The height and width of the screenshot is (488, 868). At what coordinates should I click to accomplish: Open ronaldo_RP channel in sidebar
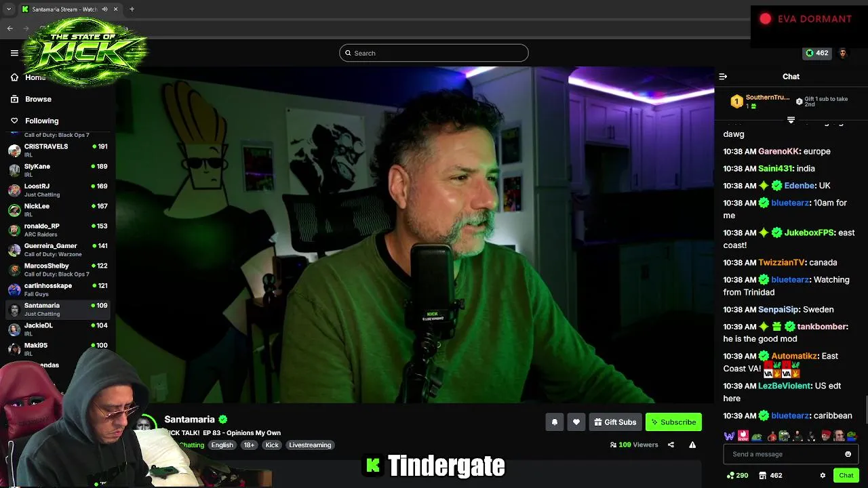(x=58, y=230)
